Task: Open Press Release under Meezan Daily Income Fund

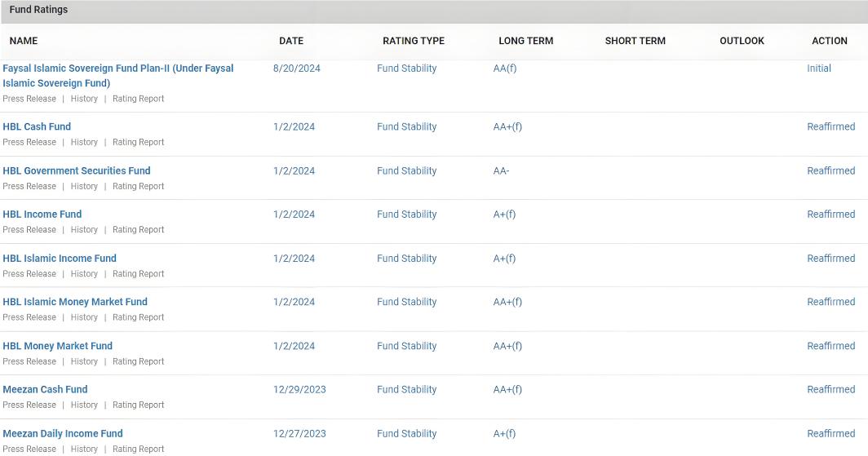Action: point(29,449)
